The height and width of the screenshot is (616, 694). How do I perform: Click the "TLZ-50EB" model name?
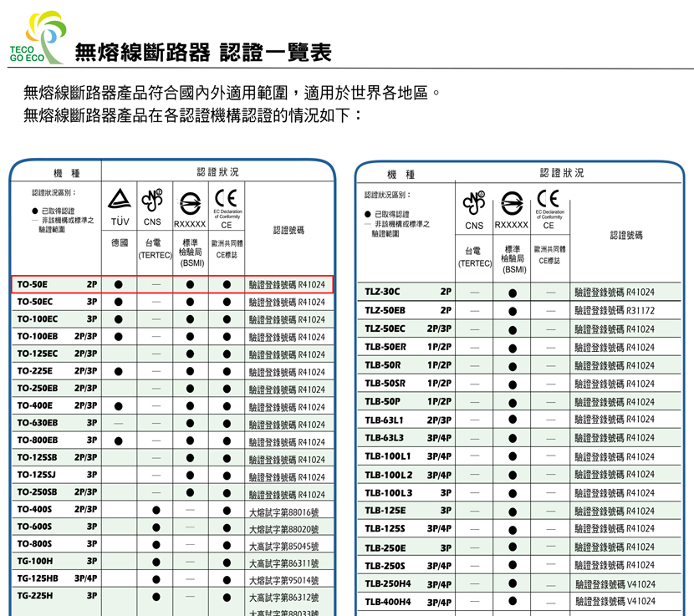pos(385,310)
